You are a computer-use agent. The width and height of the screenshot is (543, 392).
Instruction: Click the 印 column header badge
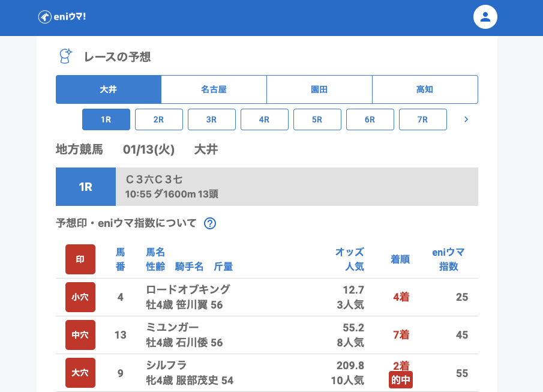80,259
